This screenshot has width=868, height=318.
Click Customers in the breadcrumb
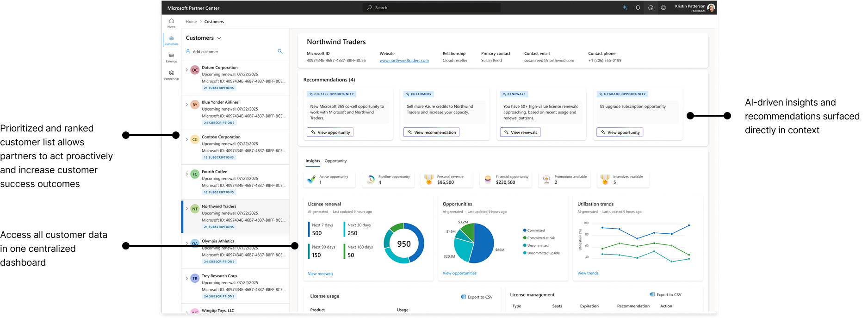pos(214,22)
